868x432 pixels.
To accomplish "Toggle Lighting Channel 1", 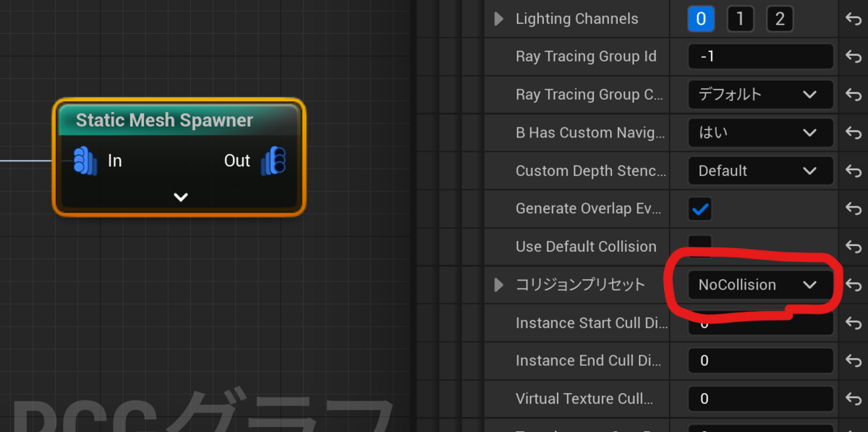I will 740,19.
